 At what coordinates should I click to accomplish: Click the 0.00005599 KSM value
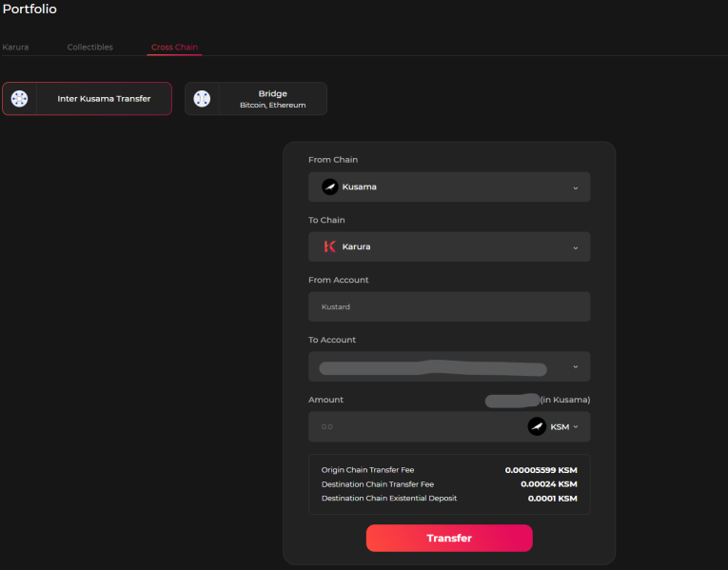click(x=541, y=470)
